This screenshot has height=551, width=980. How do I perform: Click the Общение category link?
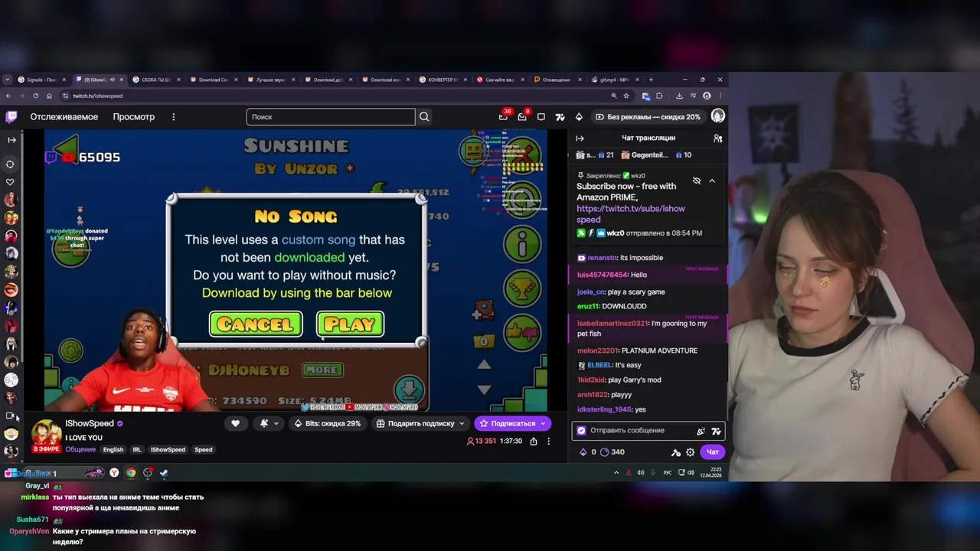80,449
